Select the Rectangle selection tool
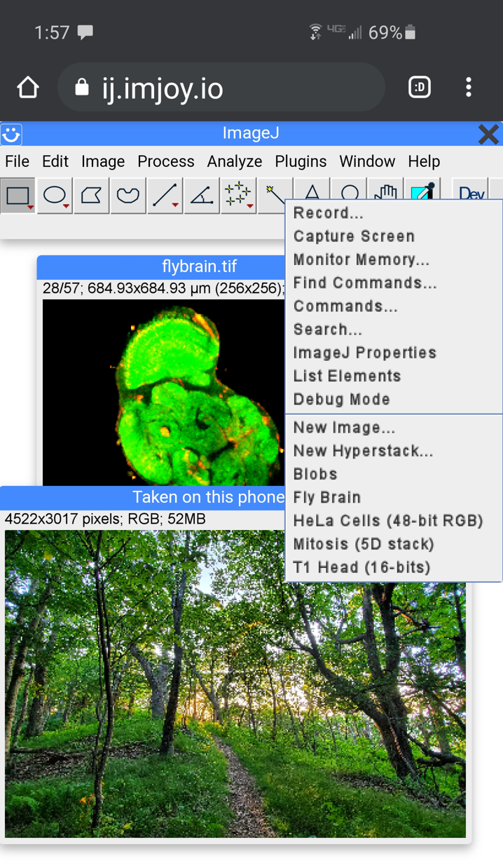Screen dimensions: 503x868 18,196
